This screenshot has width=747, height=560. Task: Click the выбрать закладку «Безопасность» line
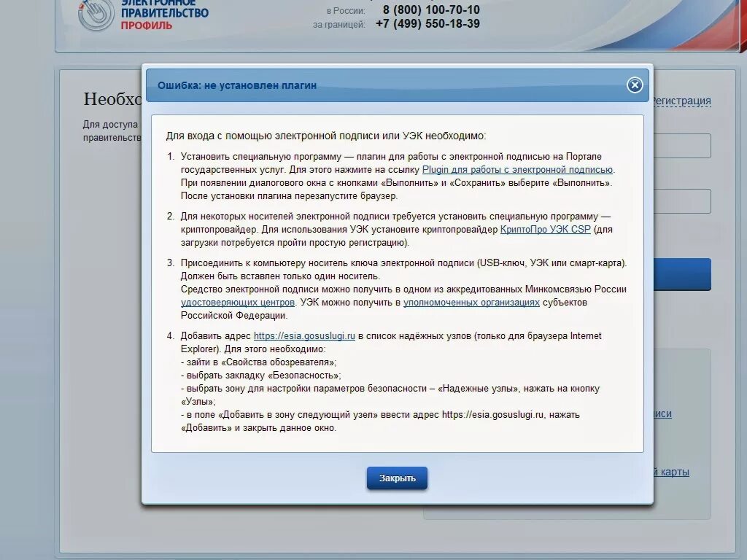pos(261,376)
